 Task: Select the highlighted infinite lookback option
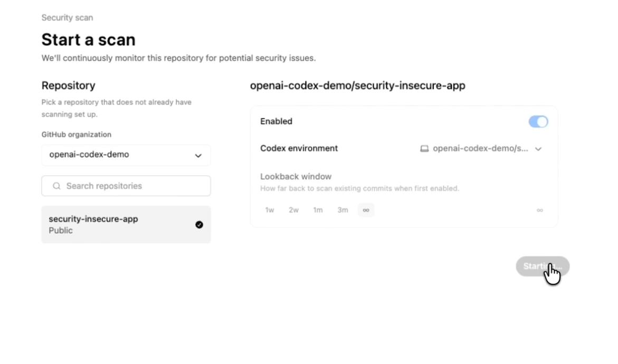366,210
